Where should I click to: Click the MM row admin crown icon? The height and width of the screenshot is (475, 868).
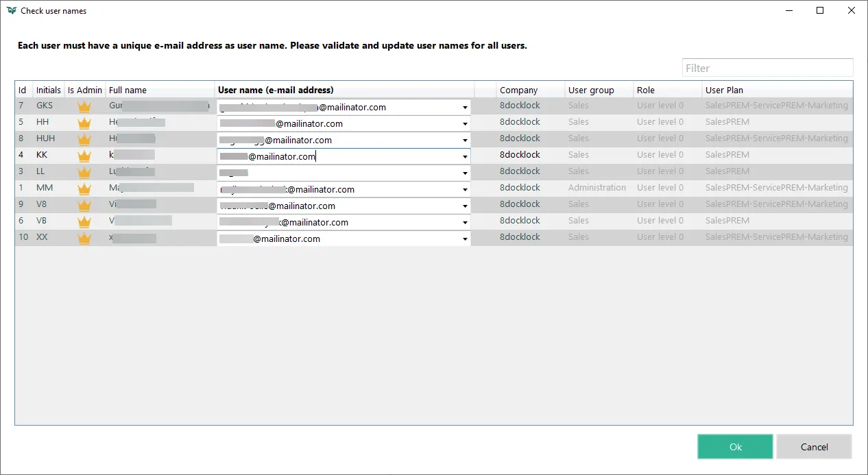[x=84, y=188]
